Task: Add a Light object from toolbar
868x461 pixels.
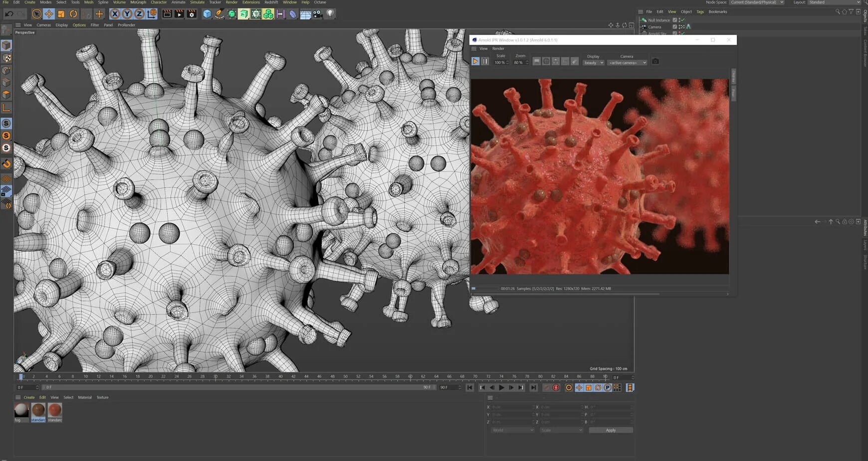Action: pyautogui.click(x=330, y=14)
